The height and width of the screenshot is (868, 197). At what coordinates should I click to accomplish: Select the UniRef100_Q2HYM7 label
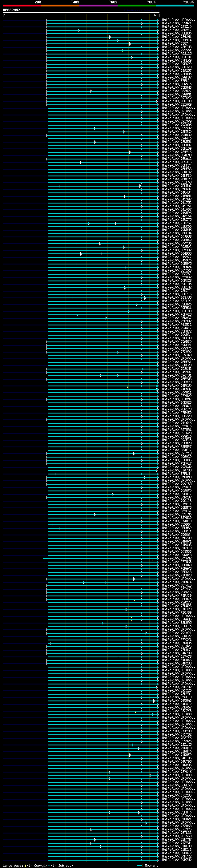coord(177,840)
